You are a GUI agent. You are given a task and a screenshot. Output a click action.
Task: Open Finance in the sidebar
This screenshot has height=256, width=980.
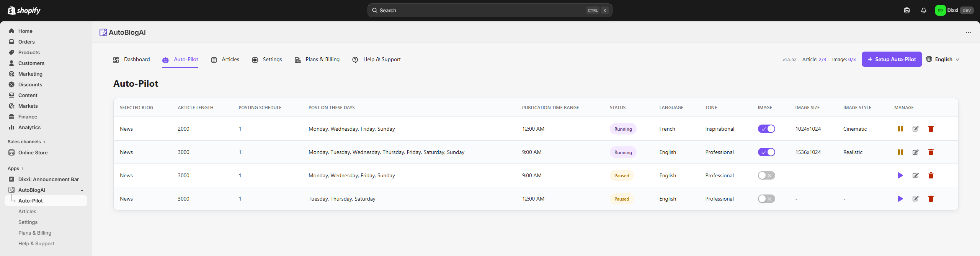[x=46, y=117]
